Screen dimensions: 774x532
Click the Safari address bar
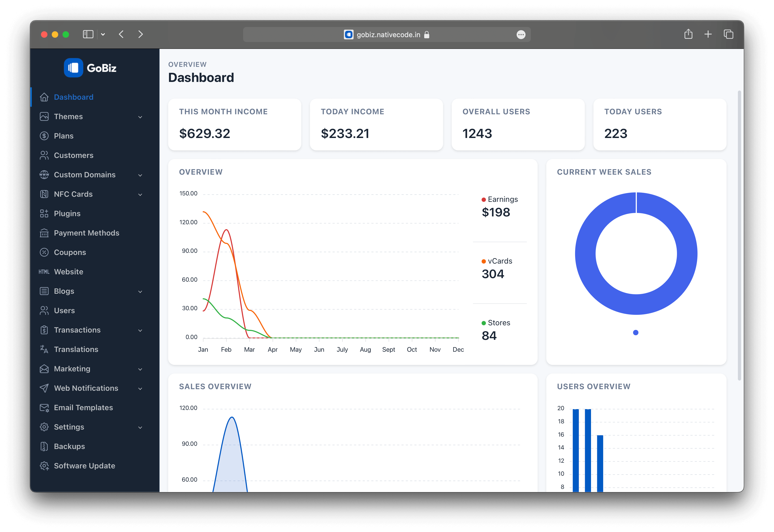tap(387, 35)
